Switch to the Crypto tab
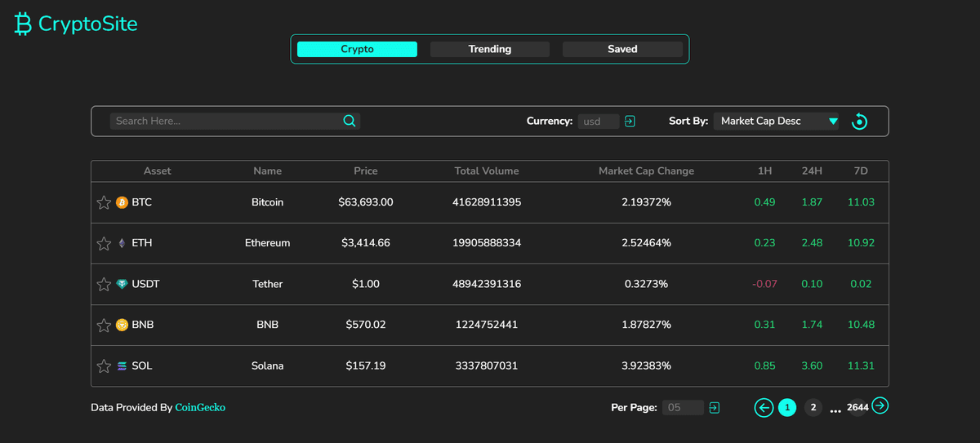 (x=357, y=49)
